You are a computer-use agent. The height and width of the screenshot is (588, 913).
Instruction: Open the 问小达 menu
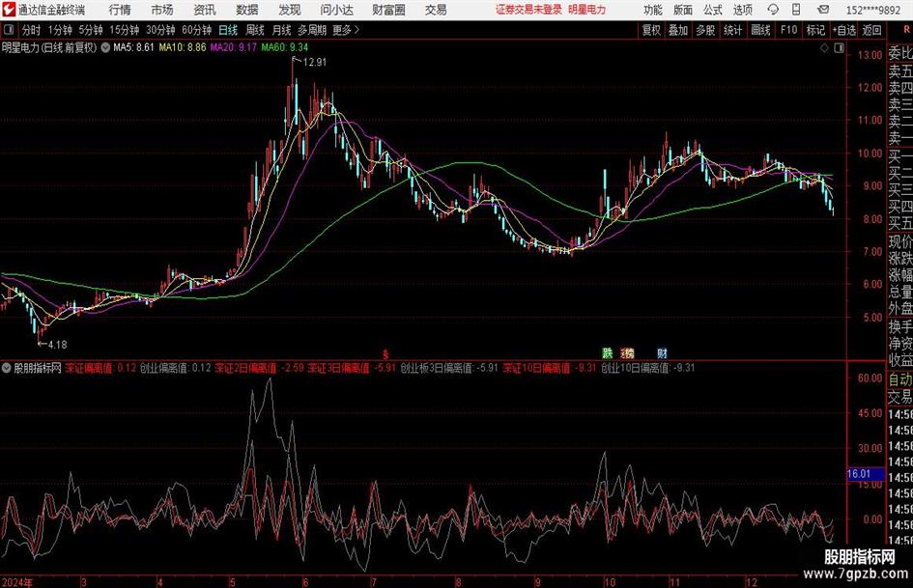pos(336,10)
